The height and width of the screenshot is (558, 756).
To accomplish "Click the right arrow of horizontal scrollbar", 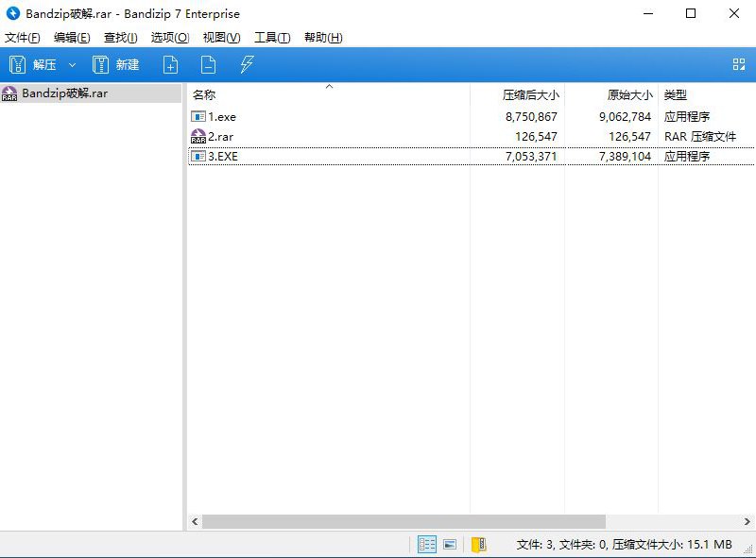I will (x=747, y=521).
